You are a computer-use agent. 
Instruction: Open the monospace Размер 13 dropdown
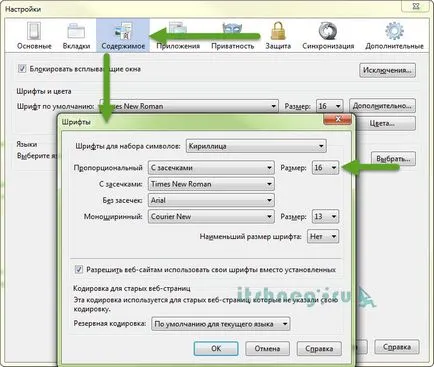coord(325,217)
